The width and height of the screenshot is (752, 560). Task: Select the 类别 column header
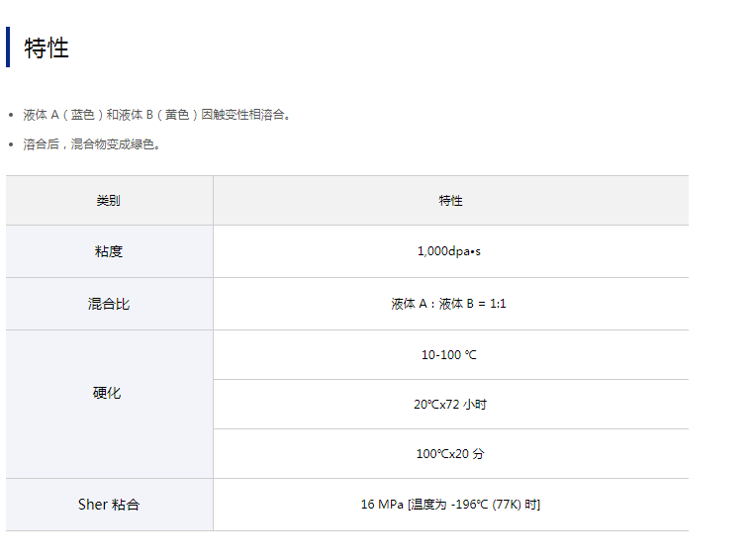pos(109,201)
